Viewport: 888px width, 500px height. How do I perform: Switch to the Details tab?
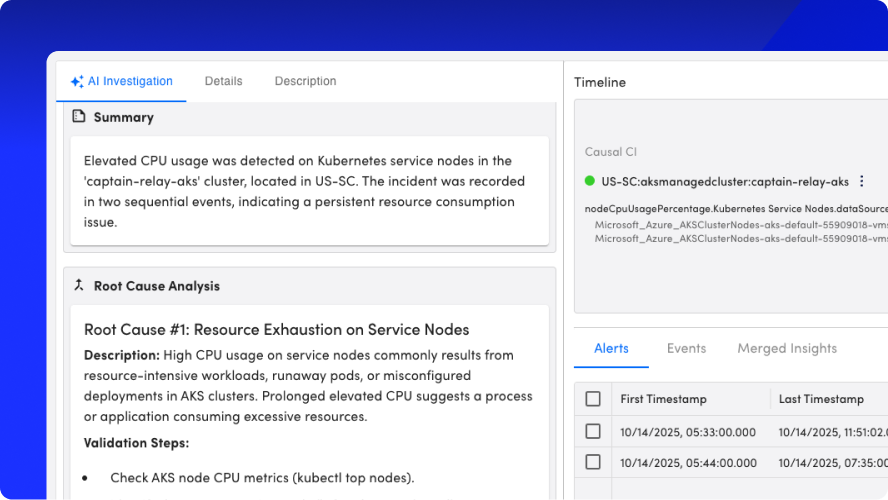coord(223,81)
